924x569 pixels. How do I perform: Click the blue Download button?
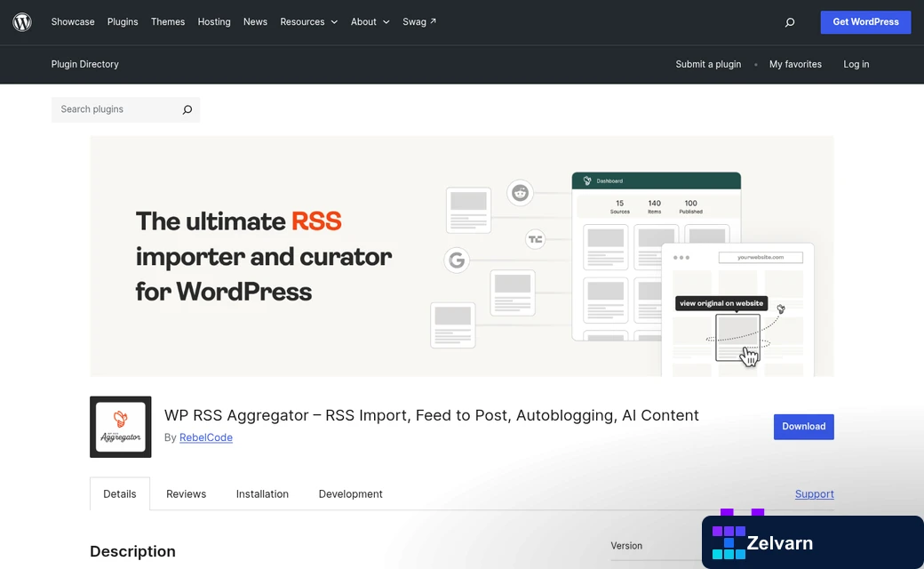pyautogui.click(x=803, y=427)
